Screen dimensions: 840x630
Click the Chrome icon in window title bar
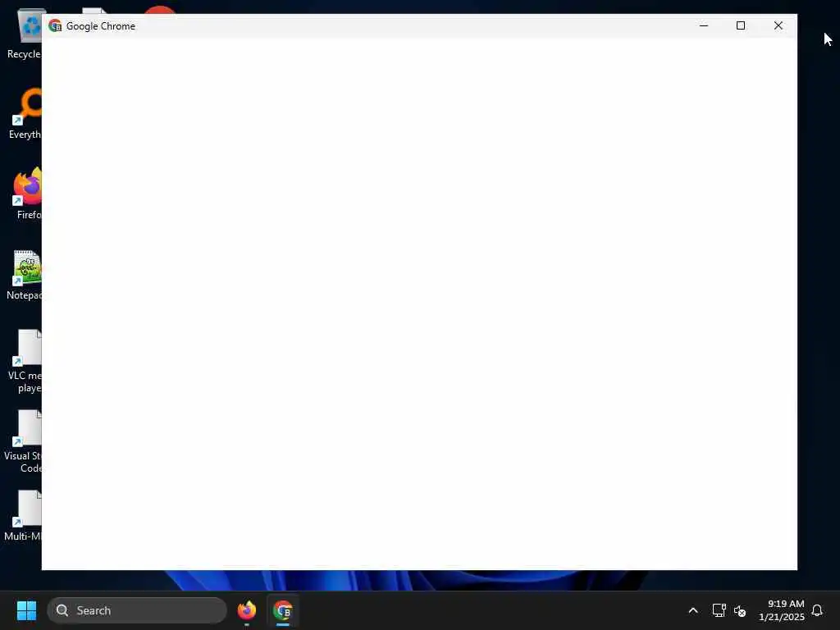click(55, 25)
